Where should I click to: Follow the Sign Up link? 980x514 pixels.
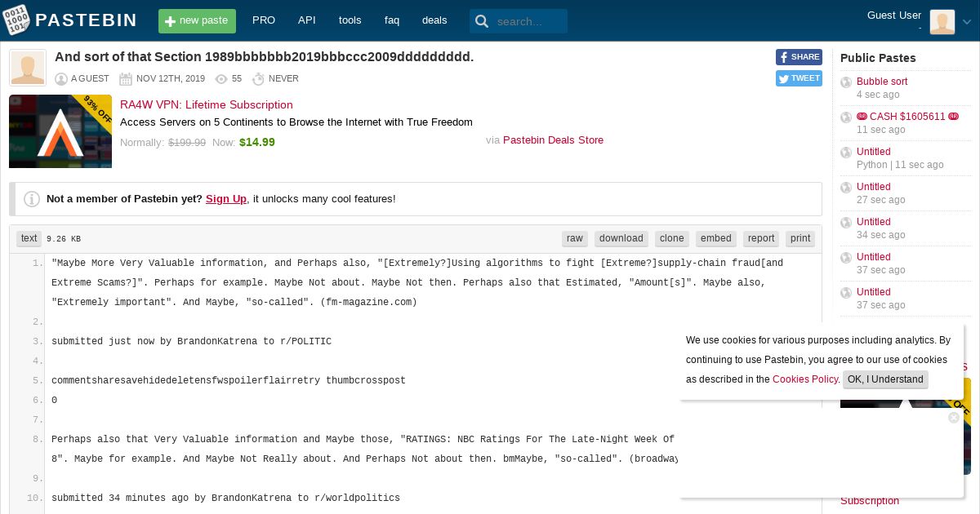coord(226,198)
